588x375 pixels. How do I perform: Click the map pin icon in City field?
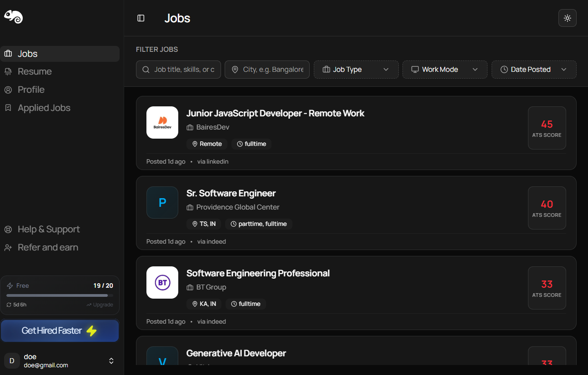235,70
